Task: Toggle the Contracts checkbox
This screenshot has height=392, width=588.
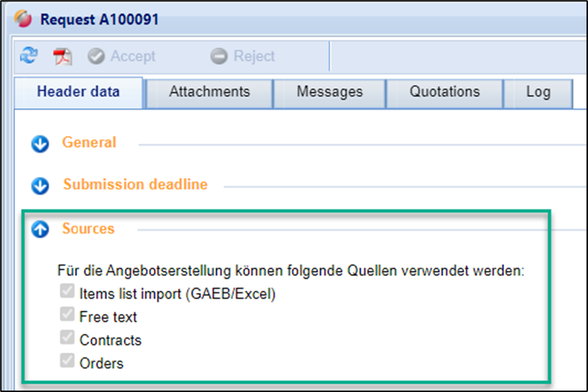Action: pyautogui.click(x=67, y=339)
